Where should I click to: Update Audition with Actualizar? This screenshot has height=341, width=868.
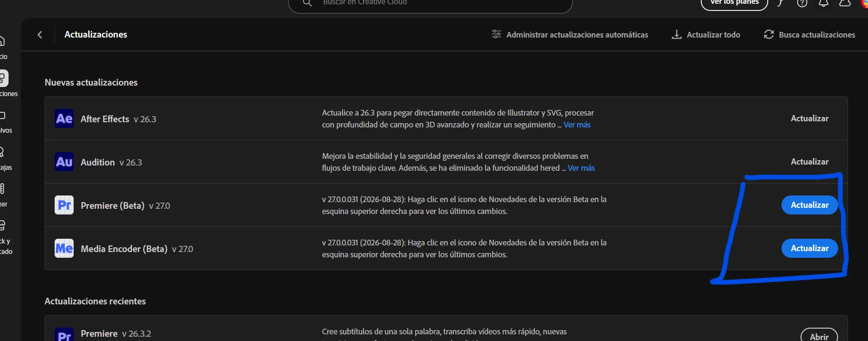[x=810, y=162]
